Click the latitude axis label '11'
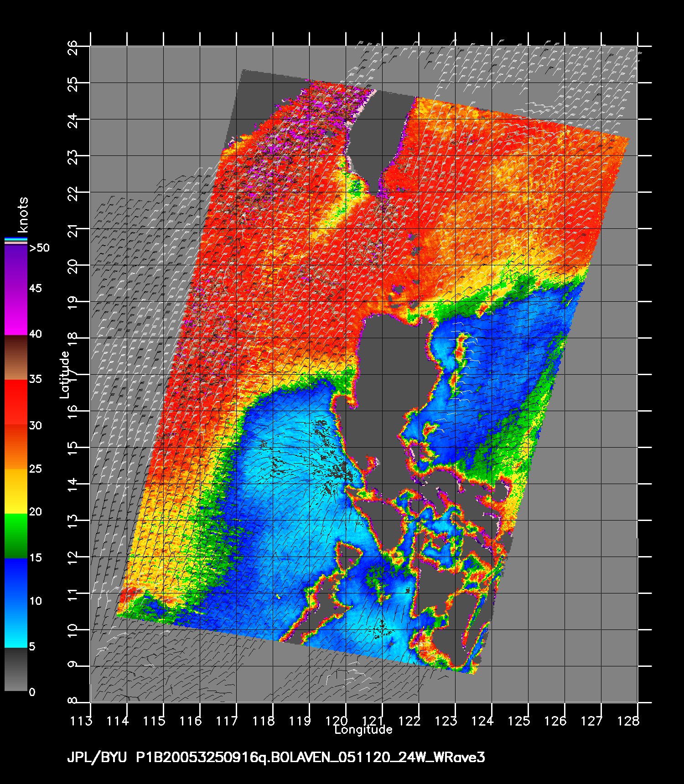 click(73, 594)
